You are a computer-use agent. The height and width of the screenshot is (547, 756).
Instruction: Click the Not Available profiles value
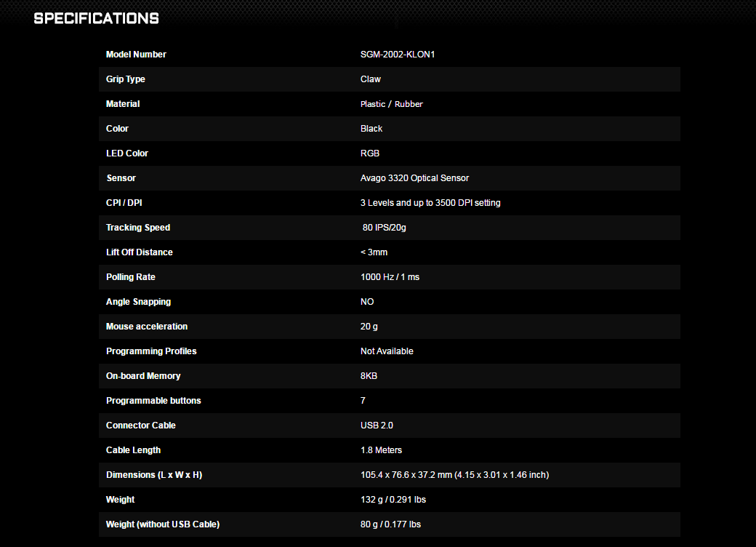[x=387, y=351]
